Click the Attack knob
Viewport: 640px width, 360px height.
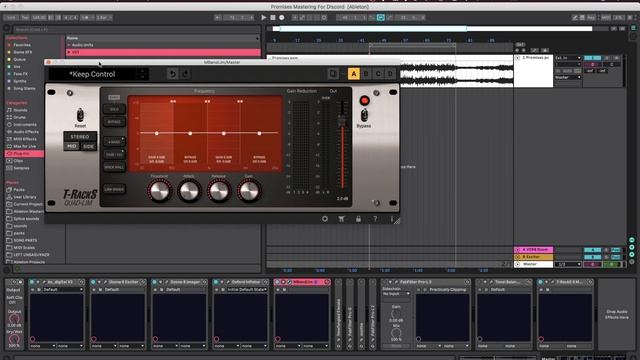[x=189, y=191]
